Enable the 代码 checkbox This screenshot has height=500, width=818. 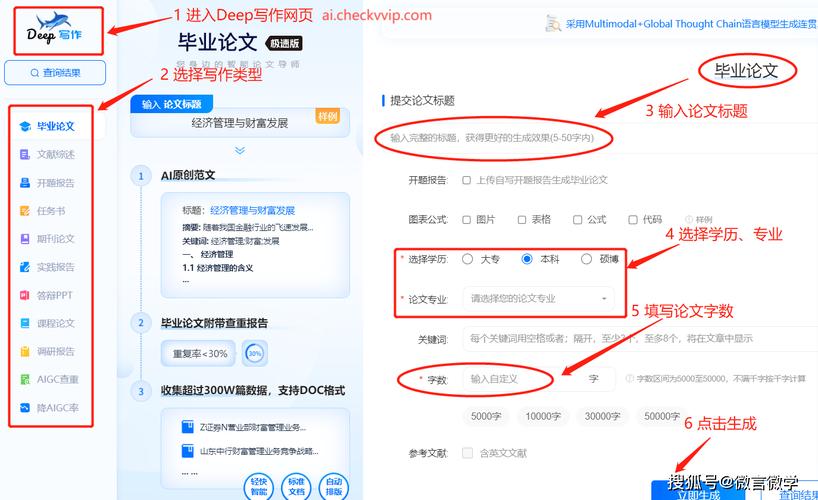[633, 220]
